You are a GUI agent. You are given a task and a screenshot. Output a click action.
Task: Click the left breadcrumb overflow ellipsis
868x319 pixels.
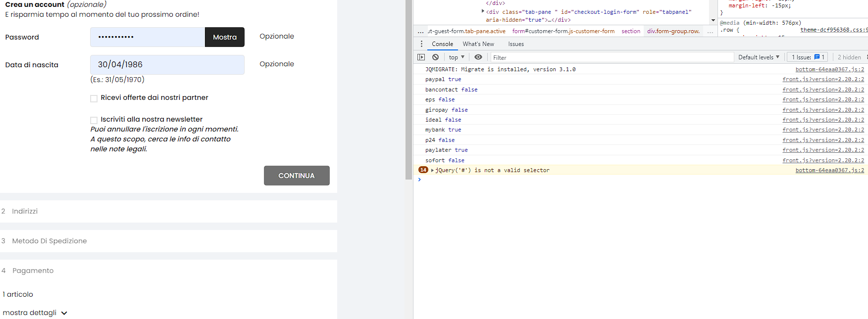(x=420, y=31)
